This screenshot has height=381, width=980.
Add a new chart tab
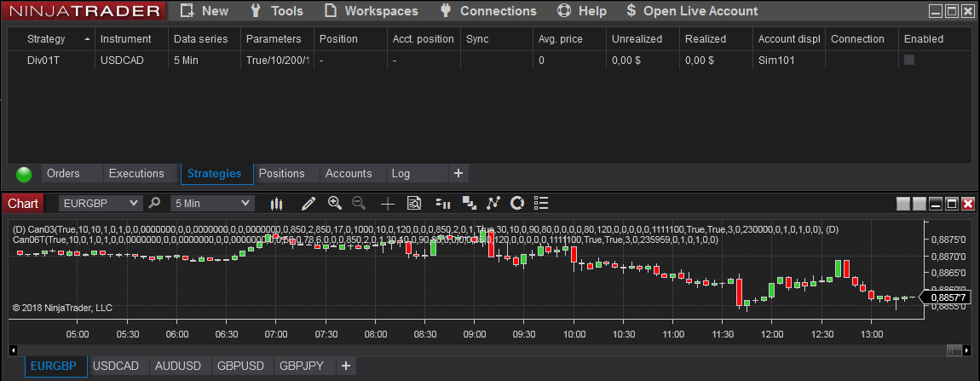346,366
